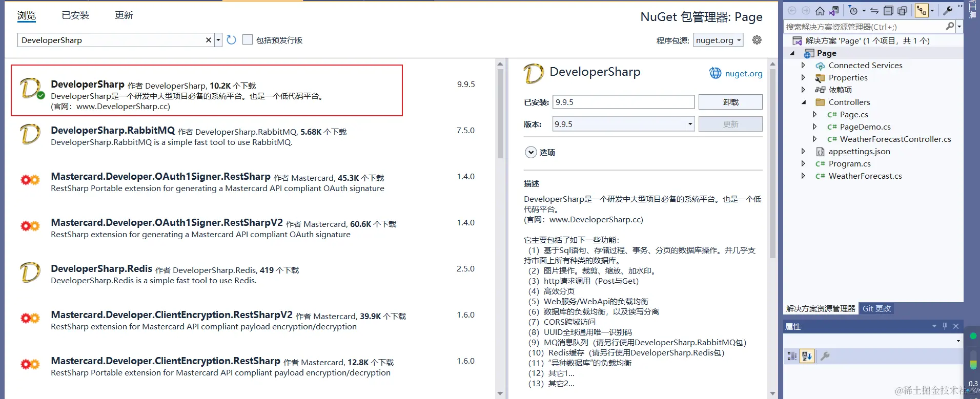This screenshot has width=980, height=399.
Task: Sync with active document icon
Action: tap(874, 11)
